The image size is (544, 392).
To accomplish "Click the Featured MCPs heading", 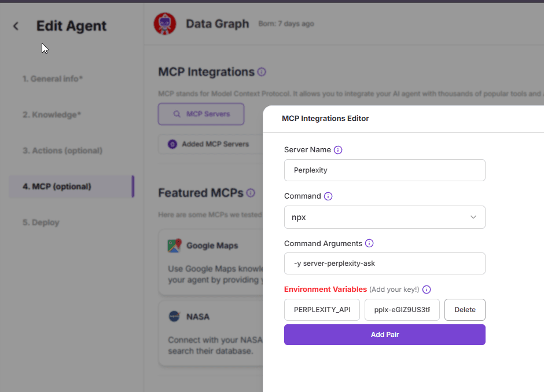I will pyautogui.click(x=201, y=193).
